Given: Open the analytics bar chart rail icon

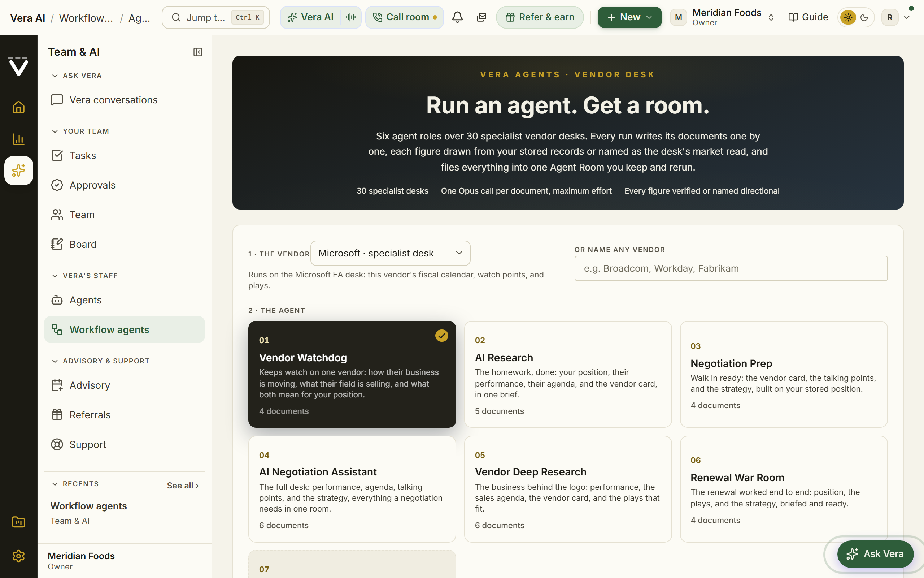Looking at the screenshot, I should pyautogui.click(x=18, y=139).
